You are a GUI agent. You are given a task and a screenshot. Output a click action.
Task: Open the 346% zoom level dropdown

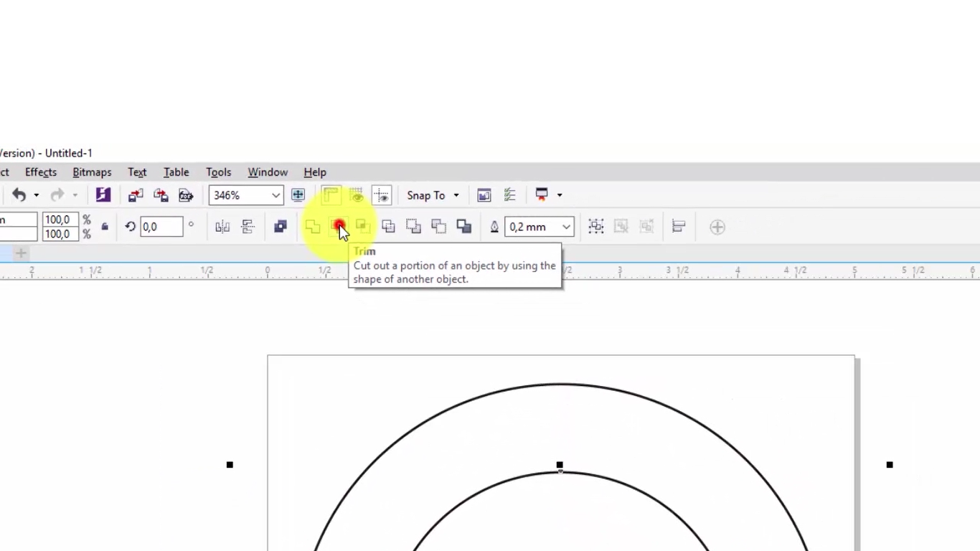click(275, 195)
